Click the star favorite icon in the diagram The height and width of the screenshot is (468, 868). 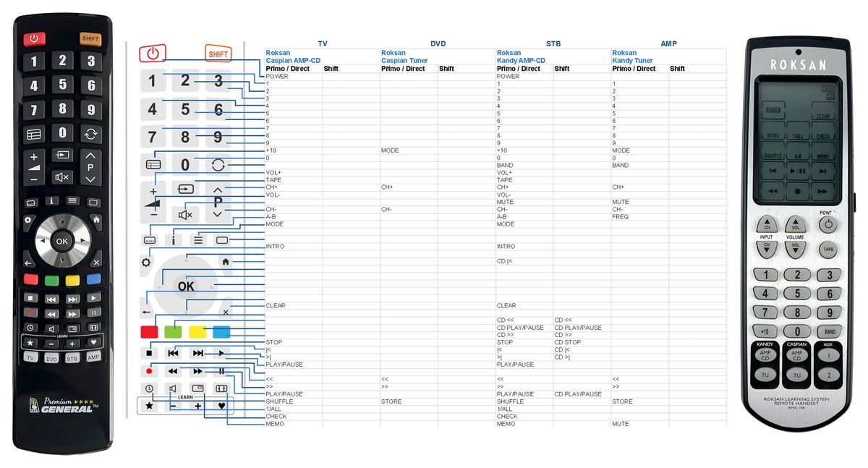[x=149, y=406]
